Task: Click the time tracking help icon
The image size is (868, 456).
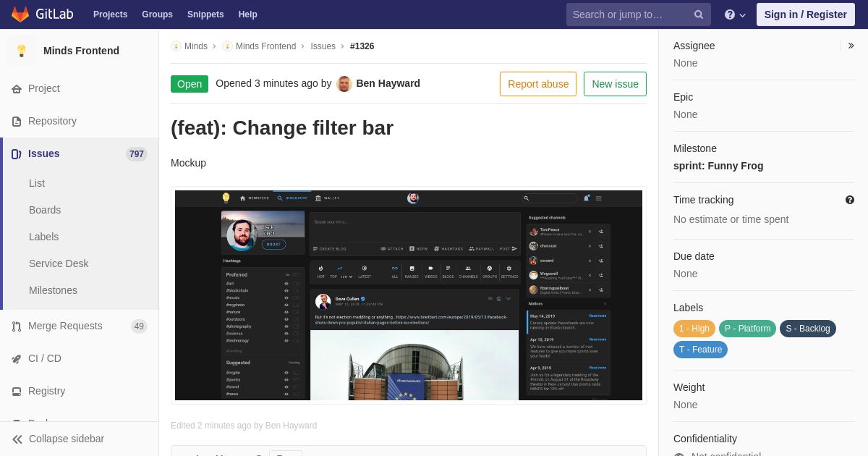Action: pos(850,200)
